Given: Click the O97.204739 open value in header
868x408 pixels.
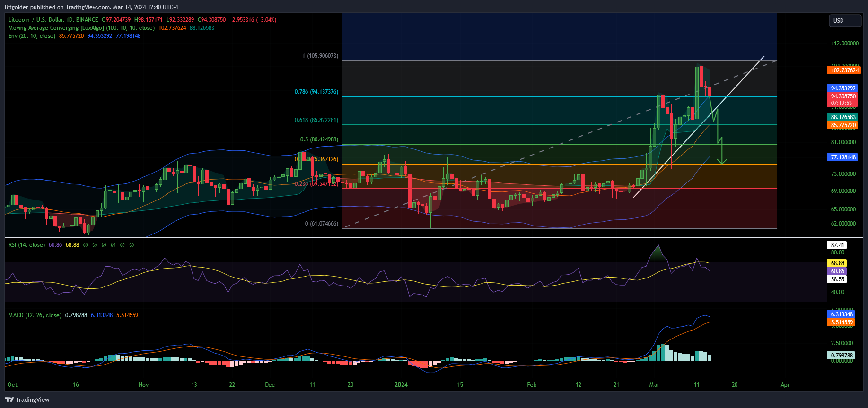Looking at the screenshot, I should point(116,20).
